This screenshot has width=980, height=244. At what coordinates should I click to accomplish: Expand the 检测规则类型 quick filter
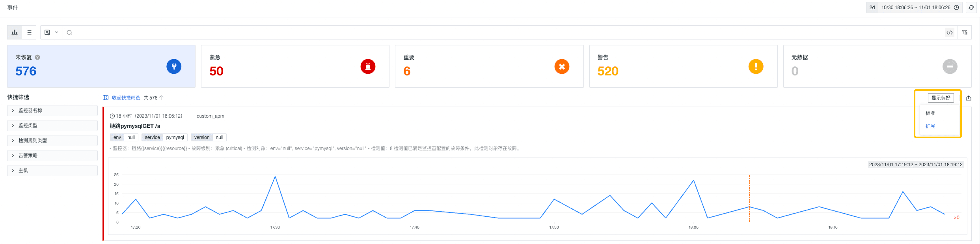tap(52, 141)
